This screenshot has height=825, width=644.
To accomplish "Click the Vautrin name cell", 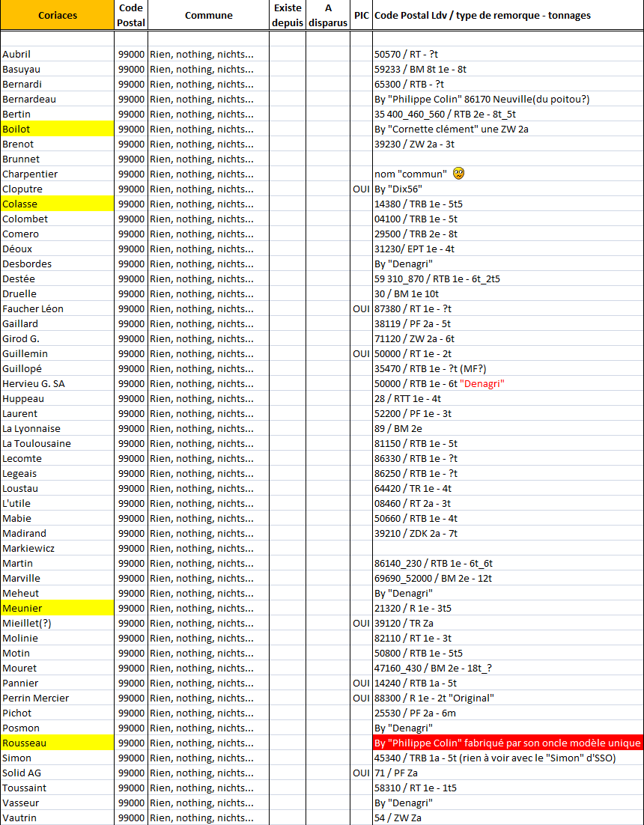I will (58, 818).
